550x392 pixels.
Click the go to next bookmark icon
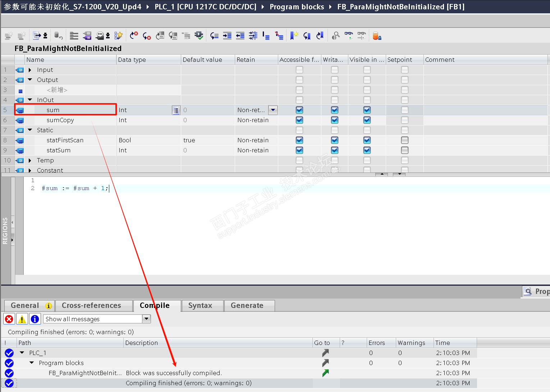pyautogui.click(x=307, y=36)
